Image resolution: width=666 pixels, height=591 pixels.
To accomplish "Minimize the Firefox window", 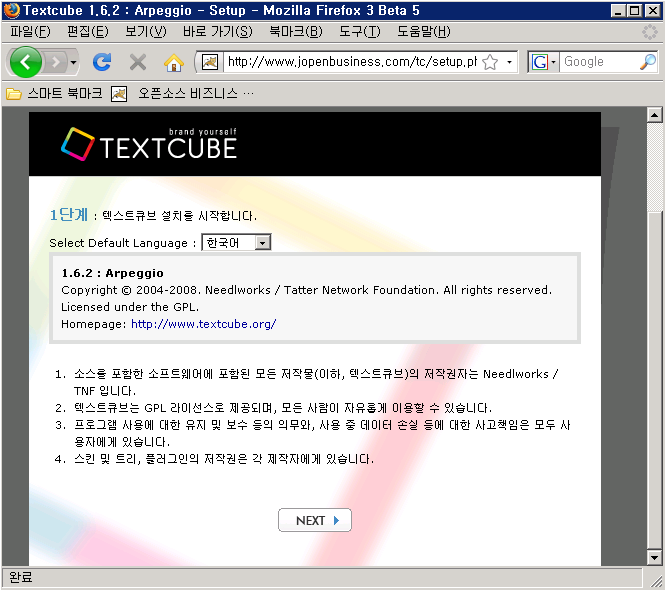I will coord(618,11).
